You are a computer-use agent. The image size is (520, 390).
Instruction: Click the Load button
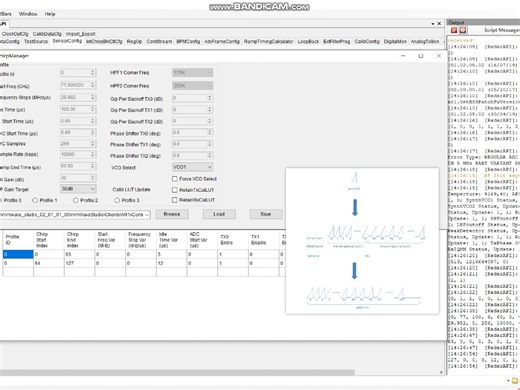point(219,214)
